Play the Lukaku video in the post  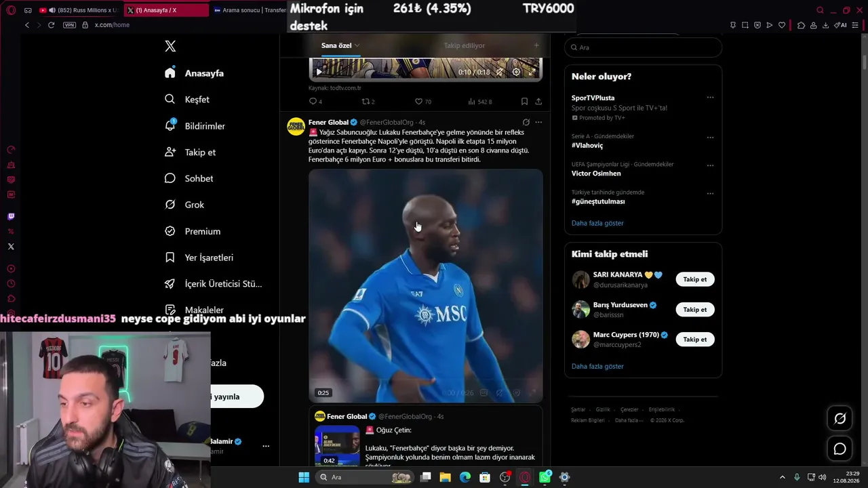point(425,286)
